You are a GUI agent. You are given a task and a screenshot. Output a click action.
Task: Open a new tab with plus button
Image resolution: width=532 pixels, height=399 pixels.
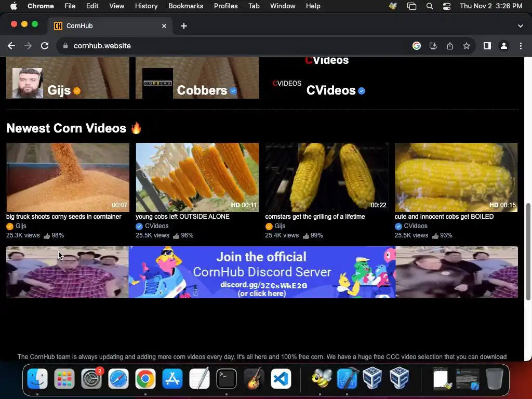tap(184, 26)
